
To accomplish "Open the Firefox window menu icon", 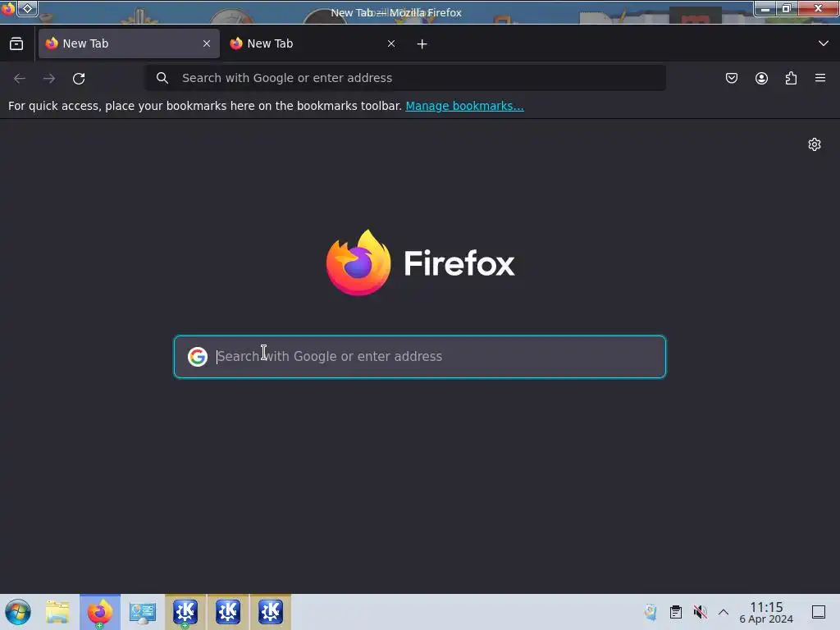I will pyautogui.click(x=8, y=8).
